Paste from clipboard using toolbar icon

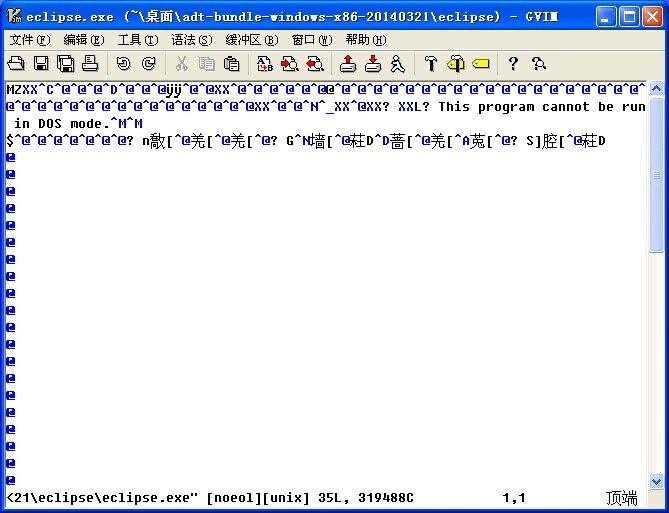[x=231, y=64]
